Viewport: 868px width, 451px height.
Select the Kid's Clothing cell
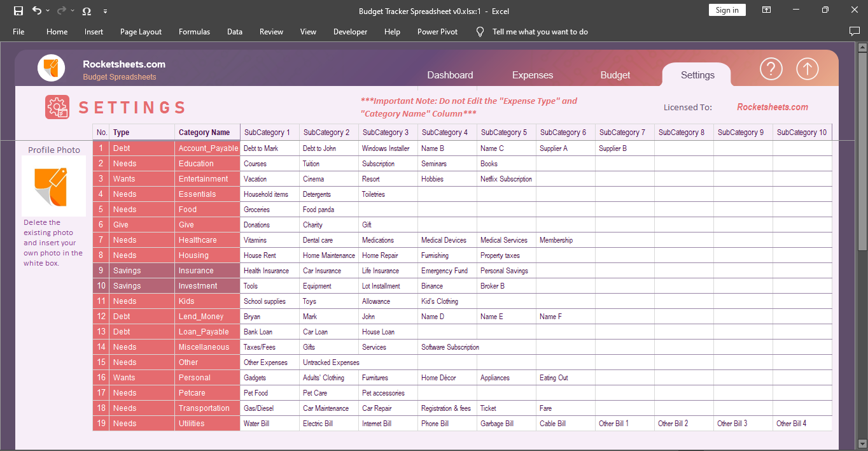point(447,301)
